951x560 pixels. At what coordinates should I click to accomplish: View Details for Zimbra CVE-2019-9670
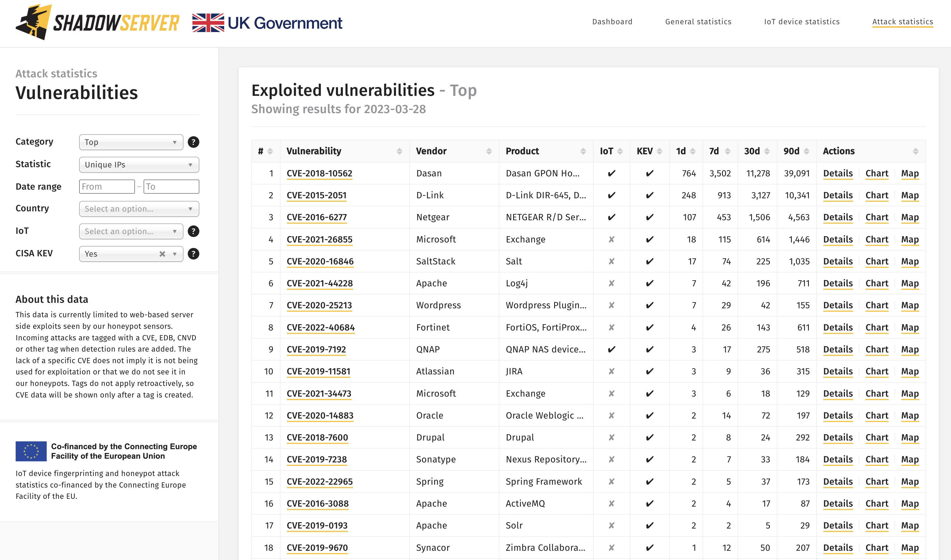[838, 548]
